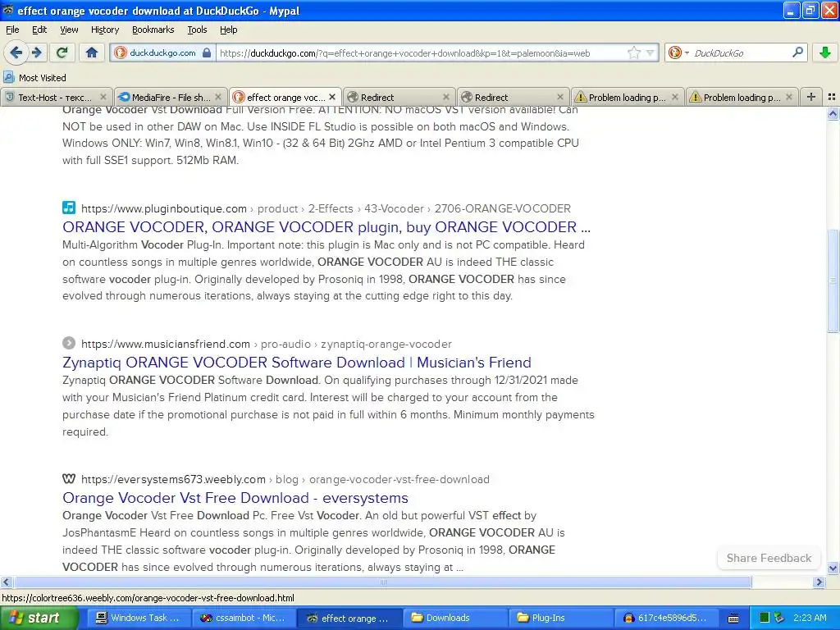Close the first Redirect tab
This screenshot has width=840, height=630.
tap(446, 97)
